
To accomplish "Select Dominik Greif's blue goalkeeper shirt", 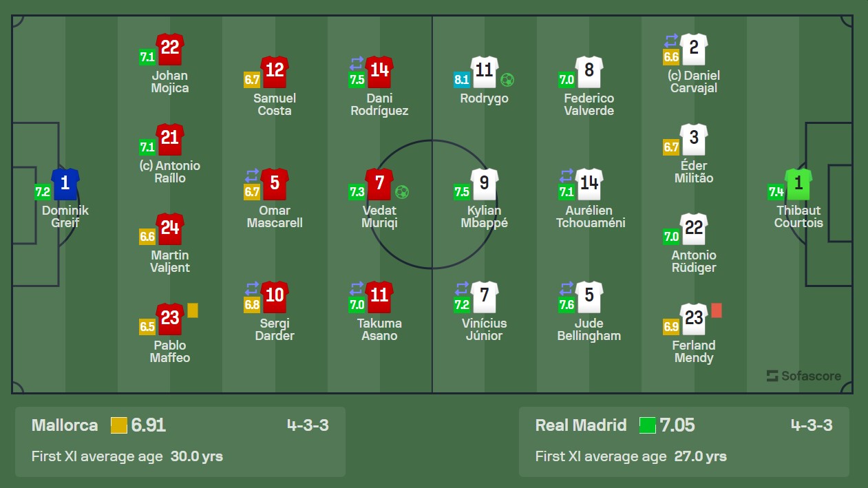I will click(65, 184).
